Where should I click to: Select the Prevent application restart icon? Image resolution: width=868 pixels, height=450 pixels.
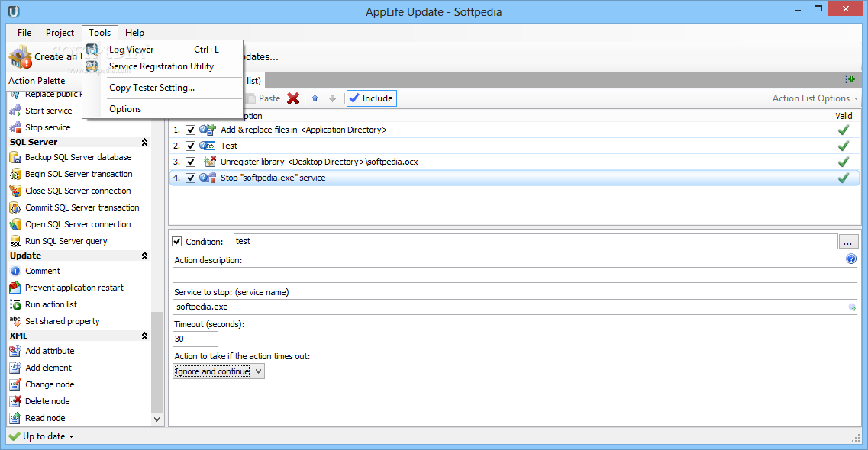pos(15,288)
